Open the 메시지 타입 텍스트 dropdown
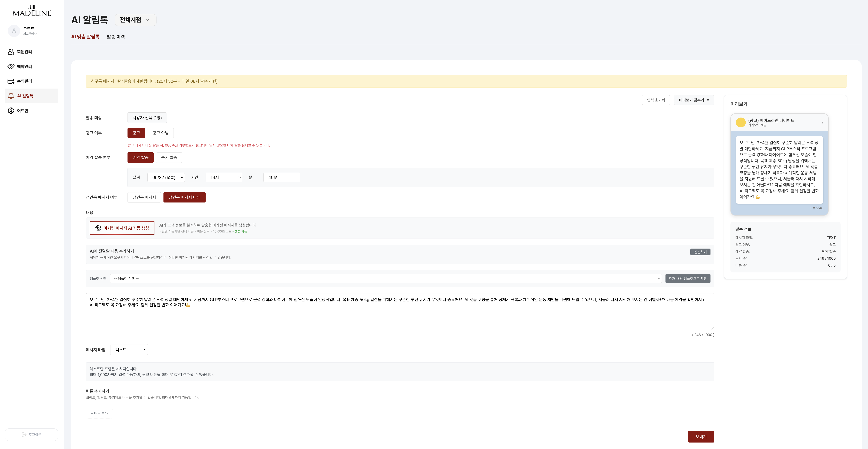This screenshot has width=868, height=449. point(129,350)
